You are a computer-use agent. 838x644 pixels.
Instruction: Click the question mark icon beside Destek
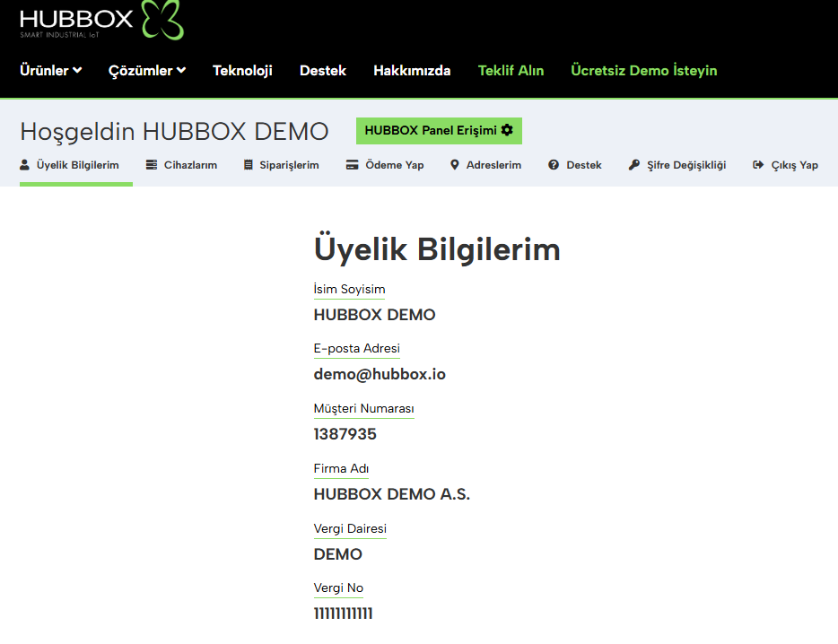[x=554, y=165]
